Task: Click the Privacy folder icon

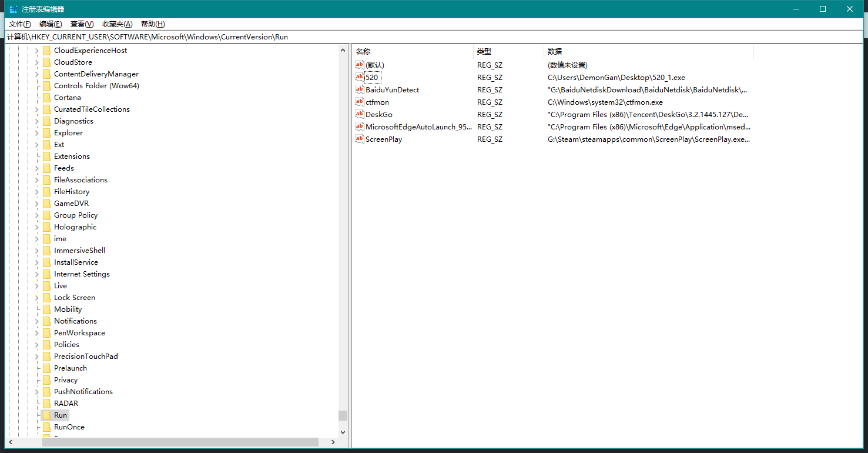Action: click(x=46, y=379)
